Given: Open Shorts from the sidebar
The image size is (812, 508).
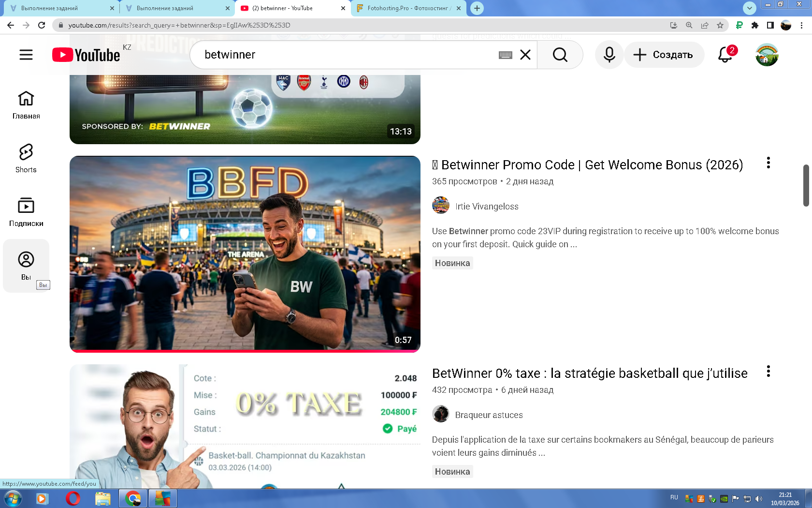Looking at the screenshot, I should point(26,159).
